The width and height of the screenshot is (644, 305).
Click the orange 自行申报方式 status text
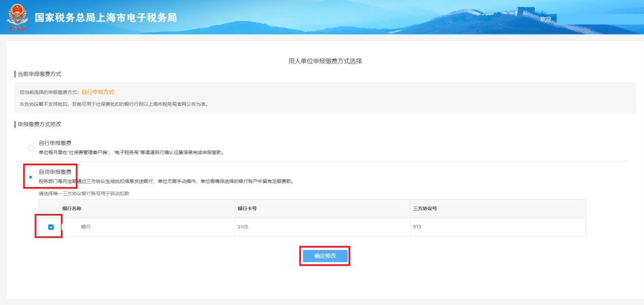(98, 92)
